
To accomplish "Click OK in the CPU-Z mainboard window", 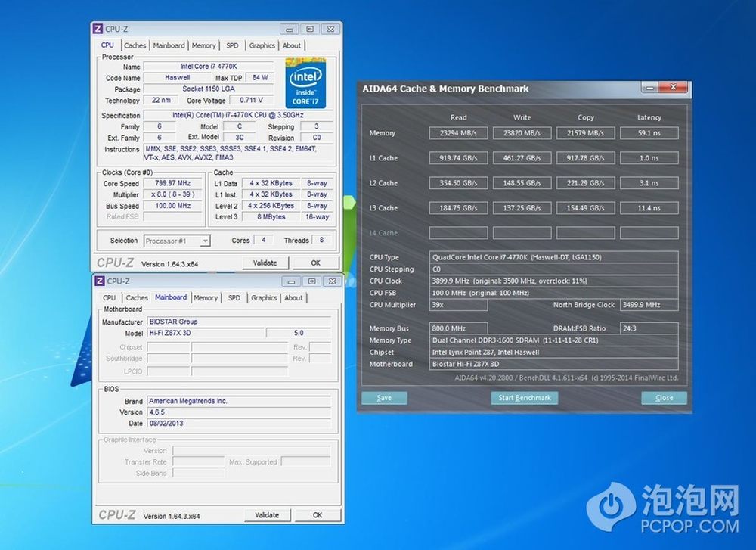I will pyautogui.click(x=318, y=515).
